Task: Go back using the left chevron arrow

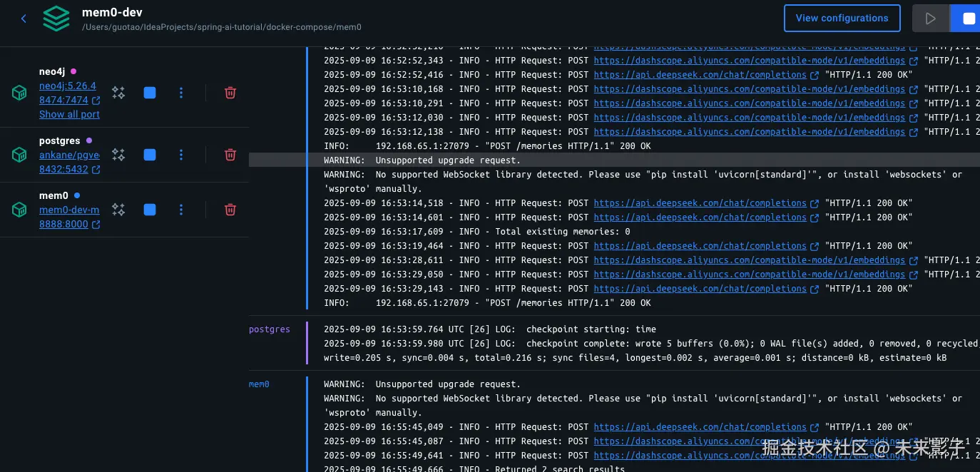Action: [24, 19]
